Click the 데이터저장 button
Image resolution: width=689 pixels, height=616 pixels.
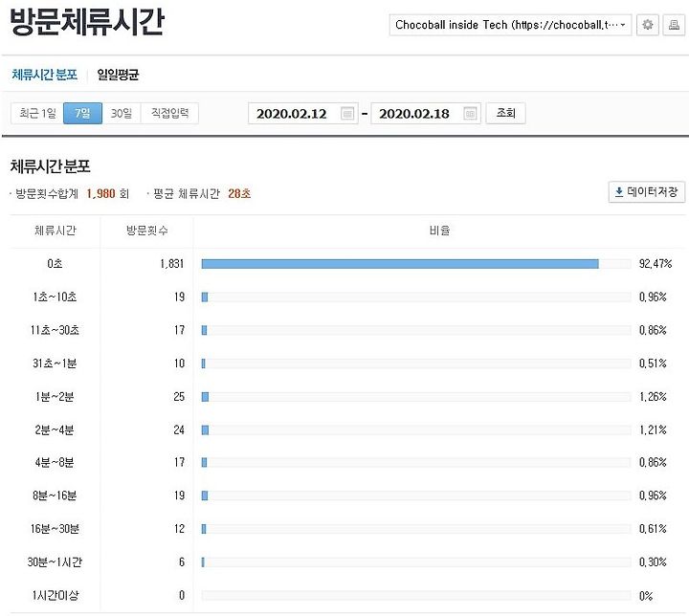646,192
